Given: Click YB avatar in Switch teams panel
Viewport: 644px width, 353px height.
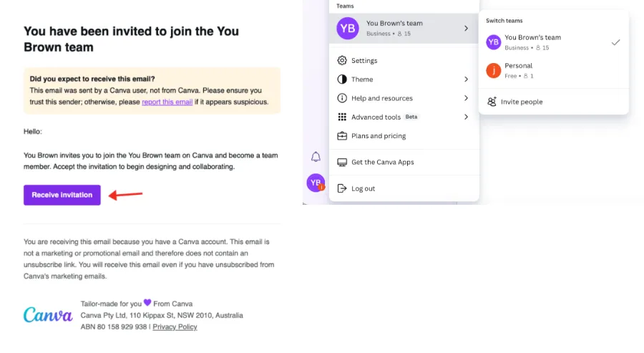Looking at the screenshot, I should tap(493, 42).
